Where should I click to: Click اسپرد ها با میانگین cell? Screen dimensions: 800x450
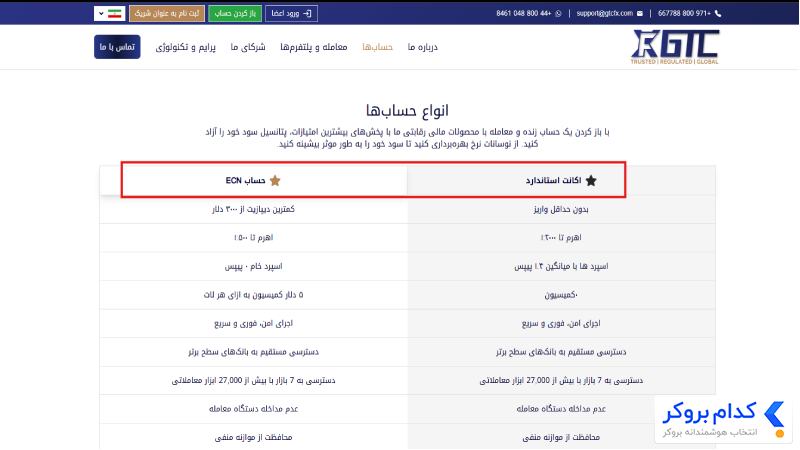click(x=561, y=266)
